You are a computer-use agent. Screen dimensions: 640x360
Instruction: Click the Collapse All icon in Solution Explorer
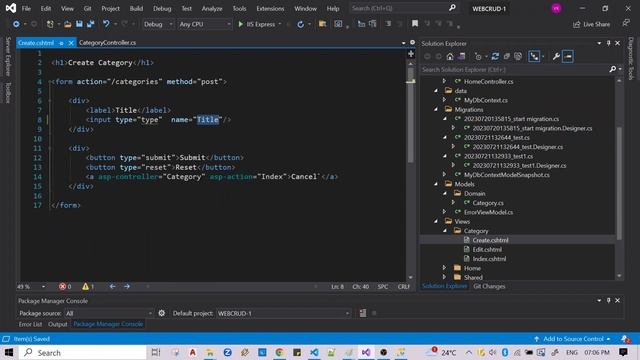507,56
